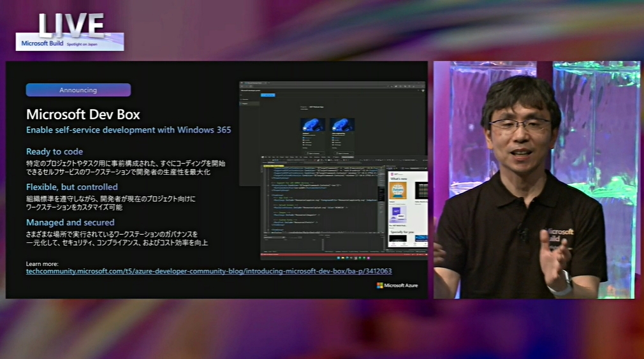This screenshot has height=359, width=644.
Task: Click the "Ready to code" heading
Action: click(x=55, y=152)
